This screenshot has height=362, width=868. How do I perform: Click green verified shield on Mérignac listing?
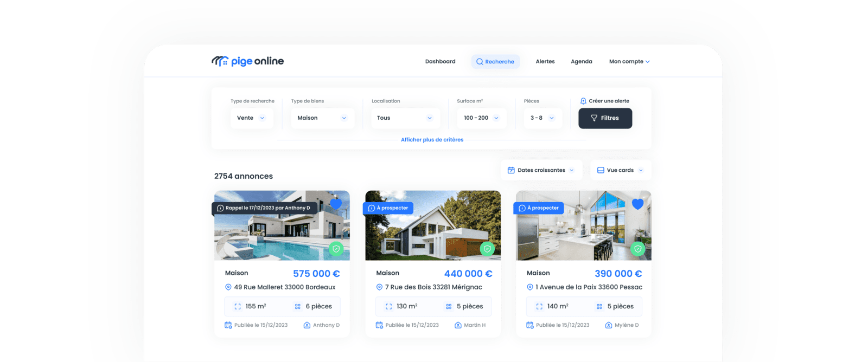click(487, 249)
